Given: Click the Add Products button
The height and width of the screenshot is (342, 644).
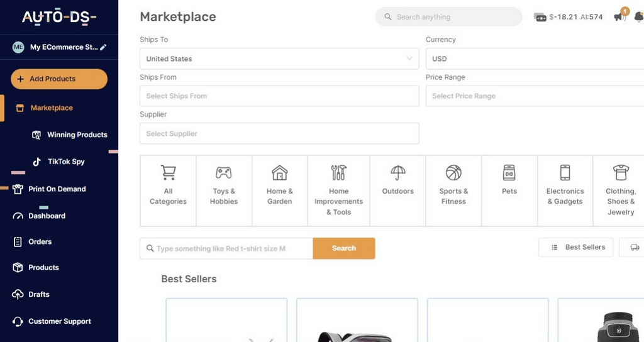Looking at the screenshot, I should click(59, 79).
